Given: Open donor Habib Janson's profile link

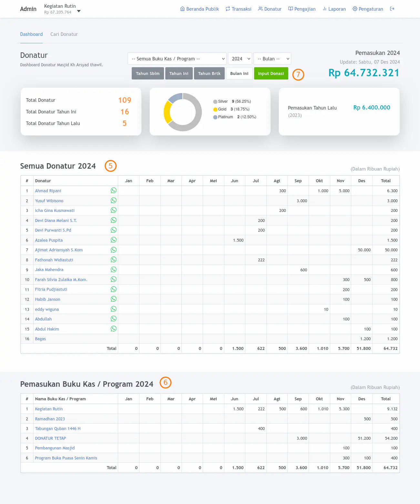Looking at the screenshot, I should coord(47,299).
